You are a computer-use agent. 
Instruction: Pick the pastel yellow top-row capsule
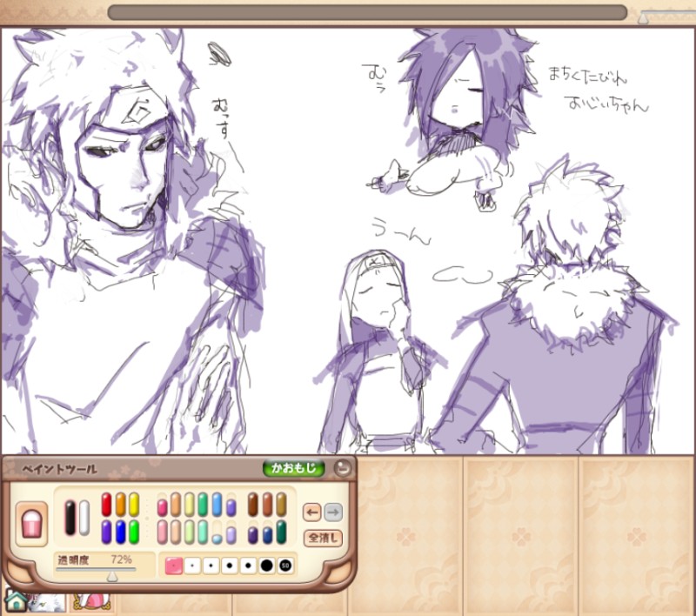pos(190,505)
